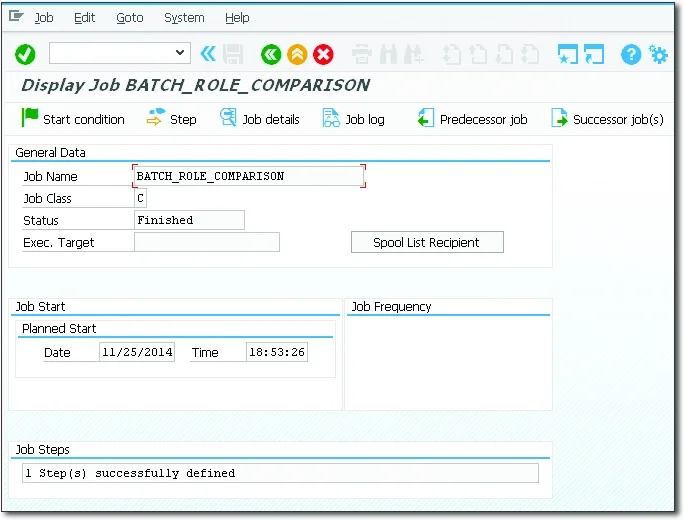This screenshot has width=684, height=520.
Task: Open the Job menu
Action: click(x=44, y=17)
